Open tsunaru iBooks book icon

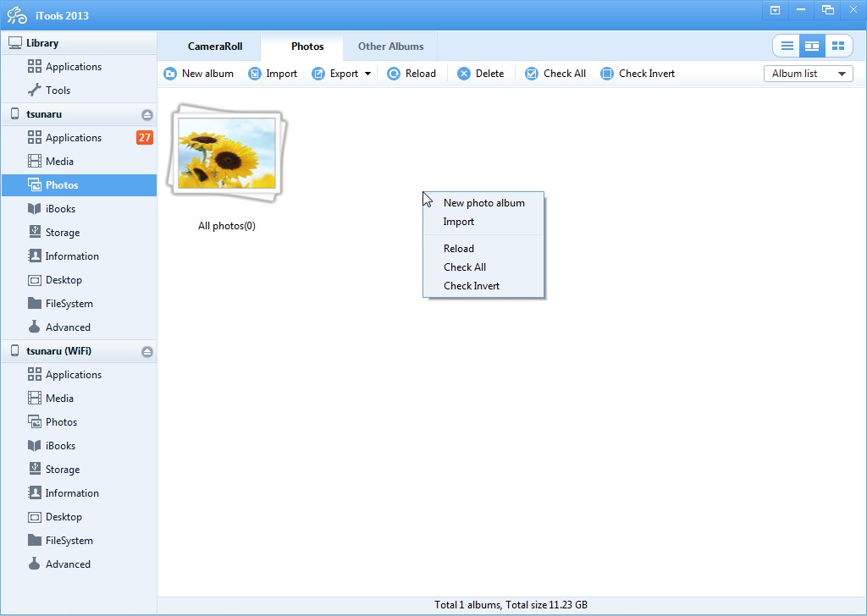point(34,209)
